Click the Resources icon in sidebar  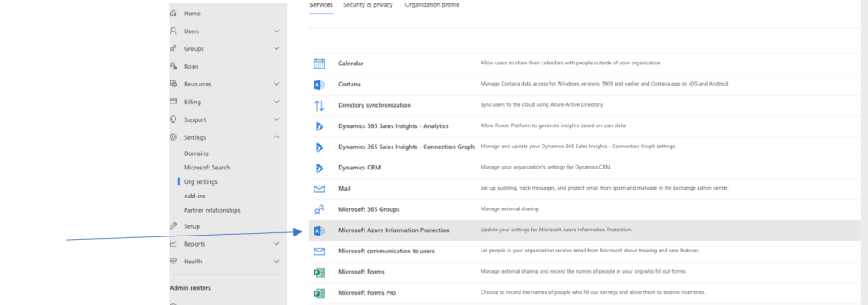(174, 84)
